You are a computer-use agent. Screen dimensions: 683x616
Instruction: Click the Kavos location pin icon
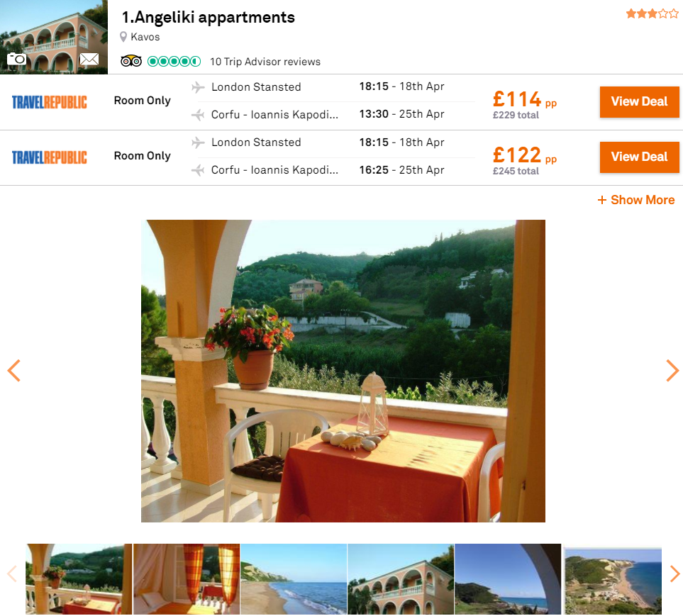[123, 37]
